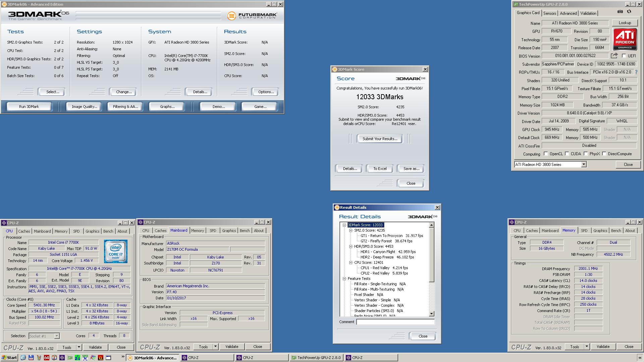
Task: Click the ATI Radeon logo in GPU-Z
Action: 625,39
